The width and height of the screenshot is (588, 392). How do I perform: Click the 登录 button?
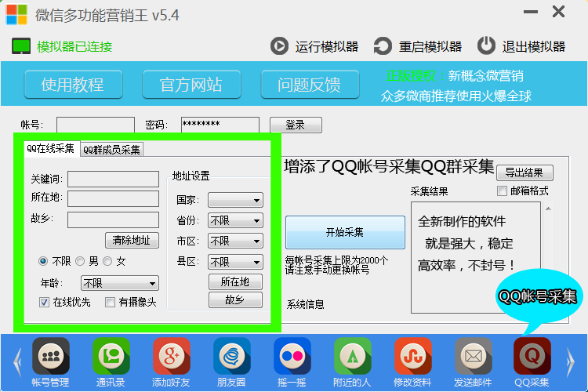pos(296,125)
